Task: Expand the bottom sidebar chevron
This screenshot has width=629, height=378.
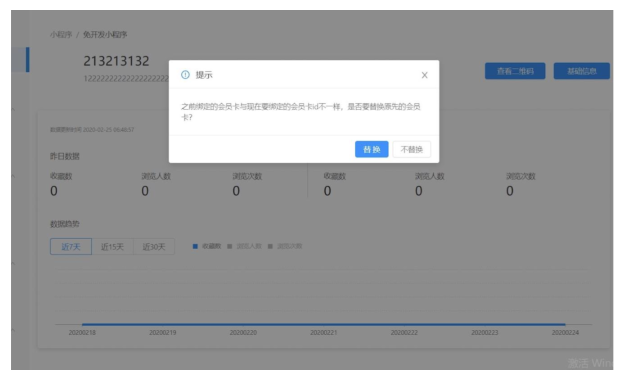Action: (13, 330)
